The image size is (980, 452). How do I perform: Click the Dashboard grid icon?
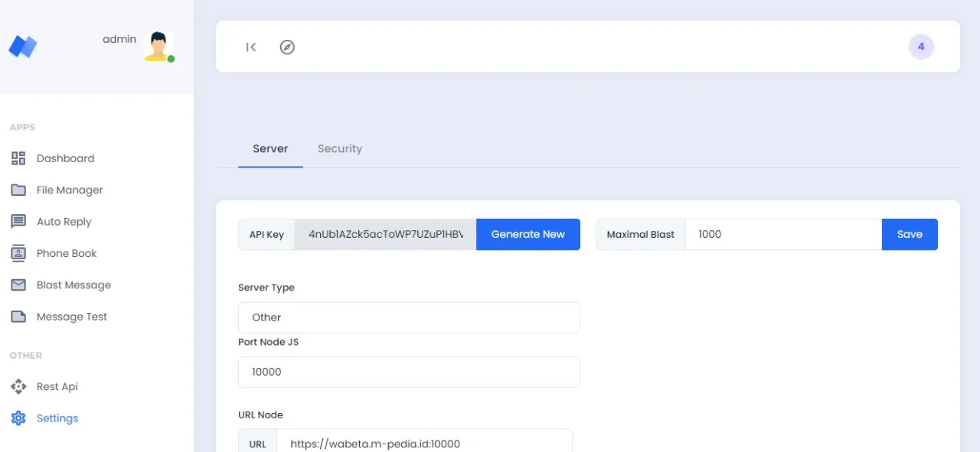[18, 158]
